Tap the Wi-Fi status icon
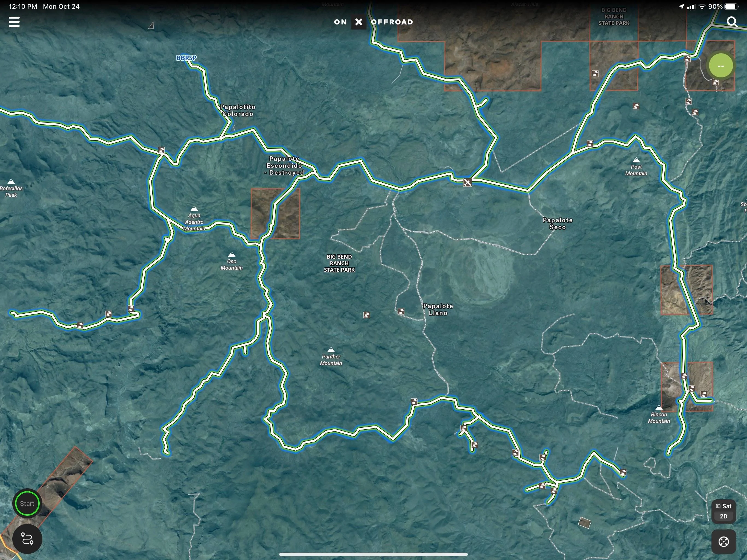The width and height of the screenshot is (747, 560). pos(702,6)
